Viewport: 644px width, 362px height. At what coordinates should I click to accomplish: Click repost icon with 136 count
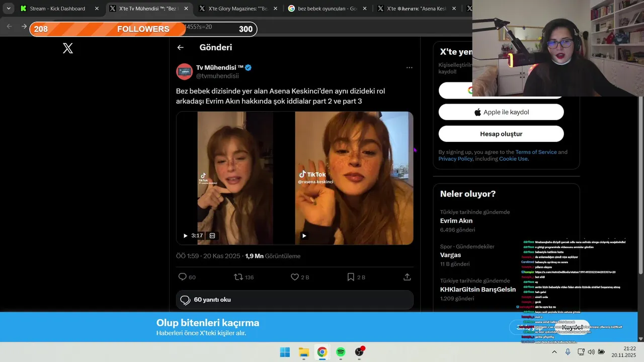238,277
